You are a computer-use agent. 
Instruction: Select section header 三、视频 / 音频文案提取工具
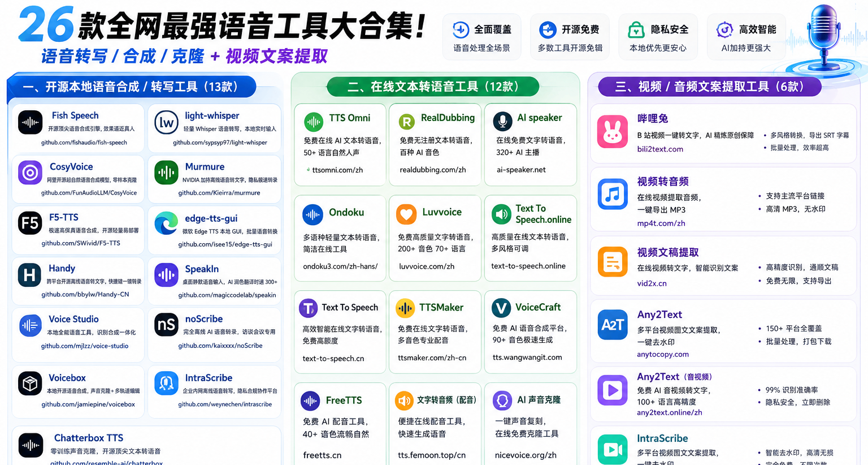pyautogui.click(x=709, y=87)
